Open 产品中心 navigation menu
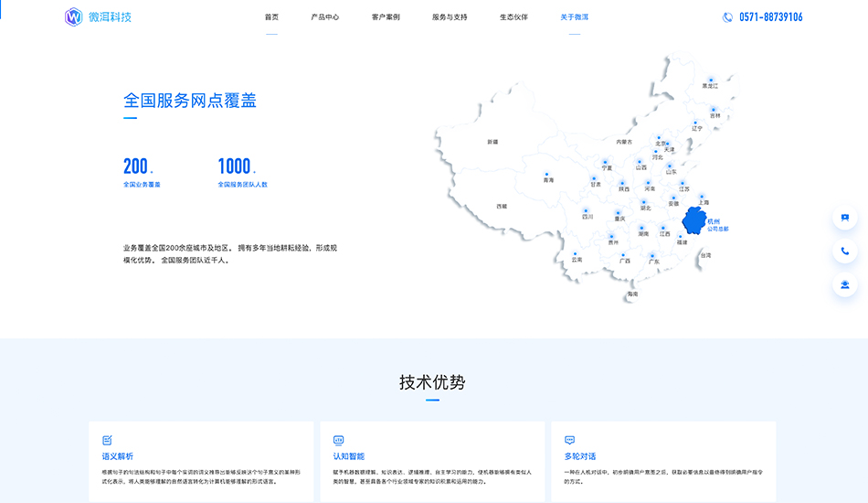Image resolution: width=868 pixels, height=503 pixels. coord(324,16)
